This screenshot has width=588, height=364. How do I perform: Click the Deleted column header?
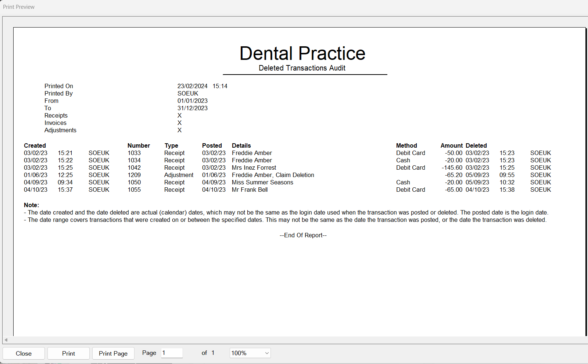point(476,145)
